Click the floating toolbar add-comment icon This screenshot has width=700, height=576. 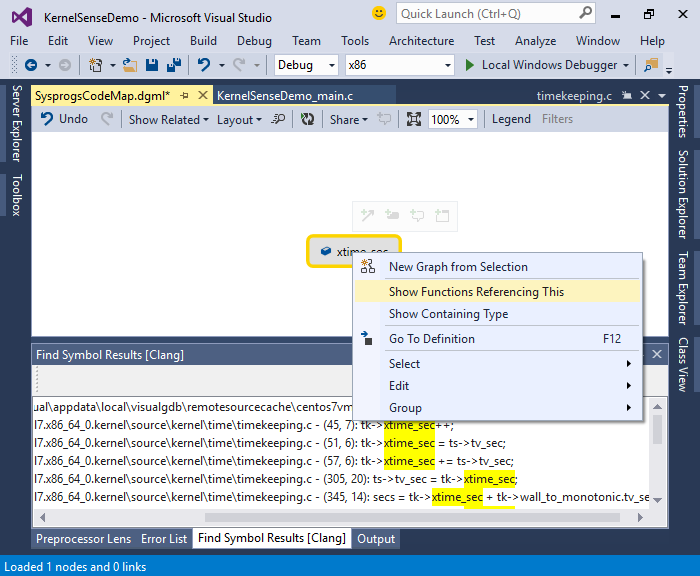(417, 215)
